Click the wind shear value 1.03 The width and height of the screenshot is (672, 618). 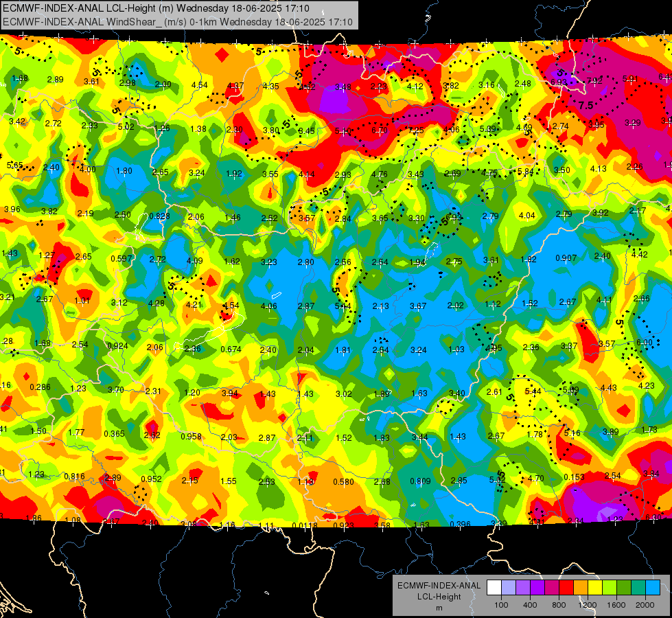click(456, 349)
